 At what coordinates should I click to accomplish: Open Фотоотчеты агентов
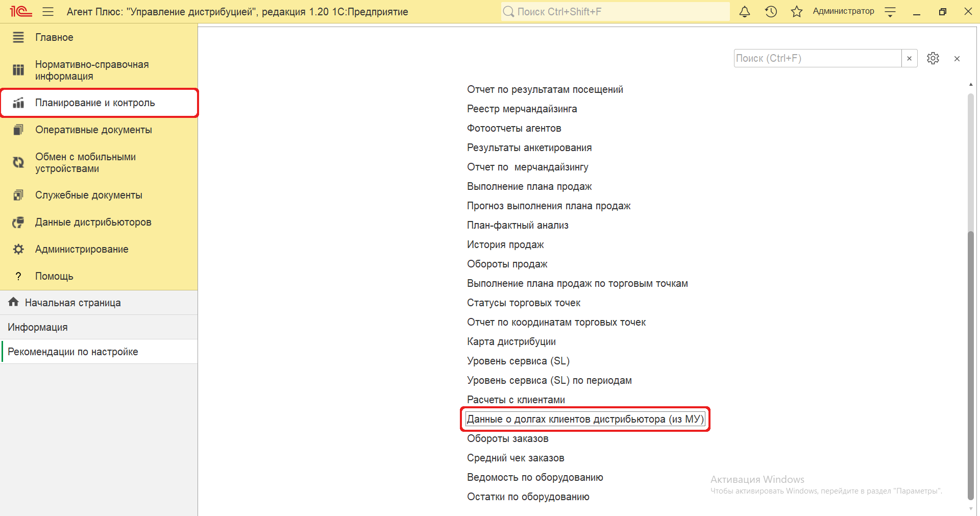tap(514, 128)
